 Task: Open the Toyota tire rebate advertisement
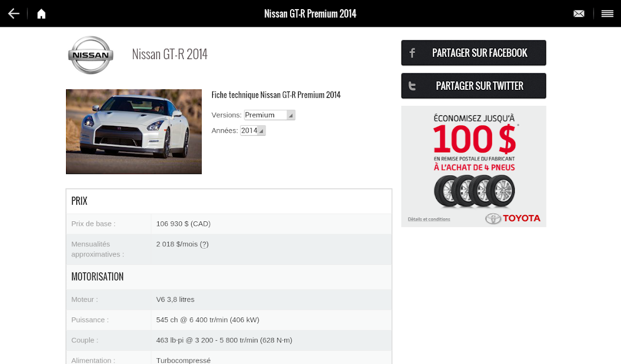[x=473, y=166]
